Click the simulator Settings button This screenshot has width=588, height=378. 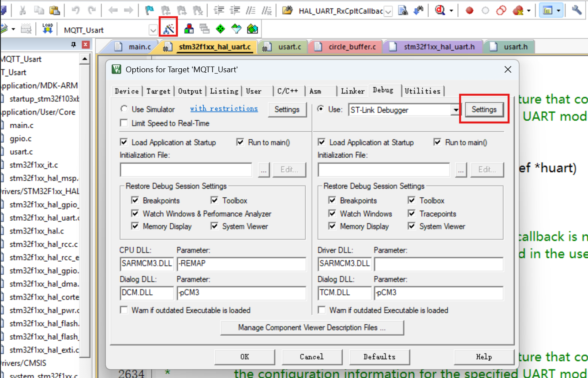tap(287, 109)
